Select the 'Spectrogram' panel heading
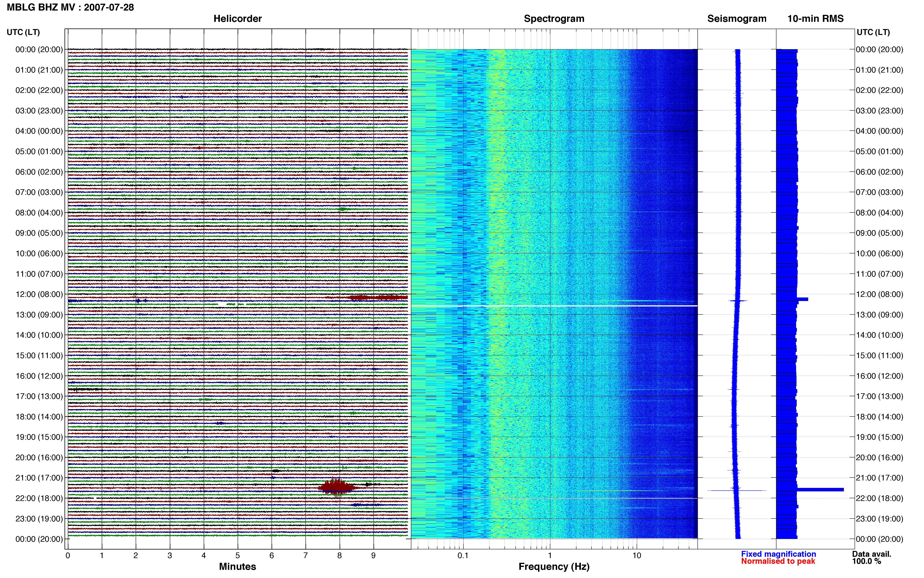The width and height of the screenshot is (924, 578). tap(554, 19)
